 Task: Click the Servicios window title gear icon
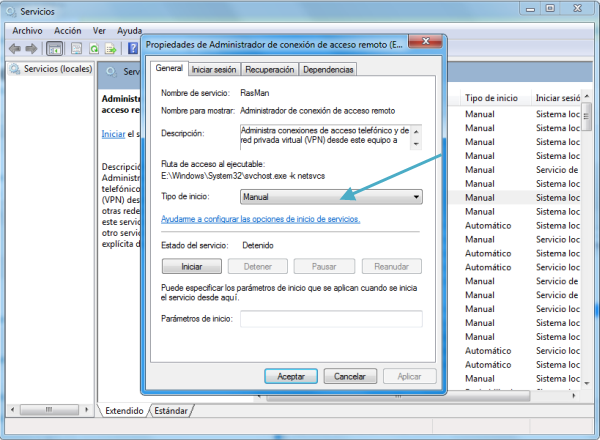(11, 11)
